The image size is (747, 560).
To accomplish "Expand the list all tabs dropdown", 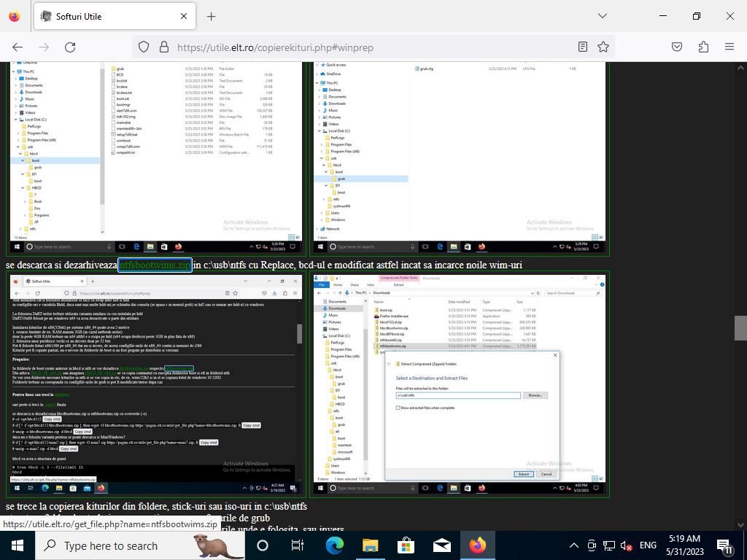I will 602,16.
